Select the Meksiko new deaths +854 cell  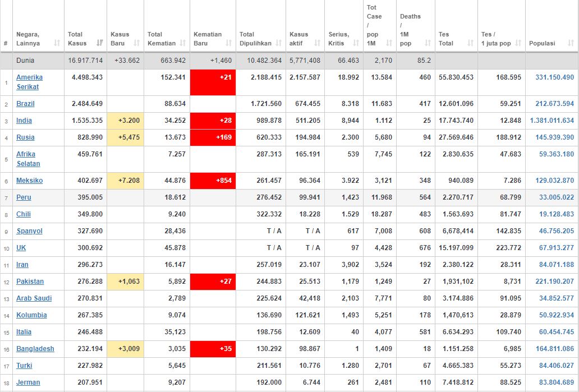pos(213,181)
